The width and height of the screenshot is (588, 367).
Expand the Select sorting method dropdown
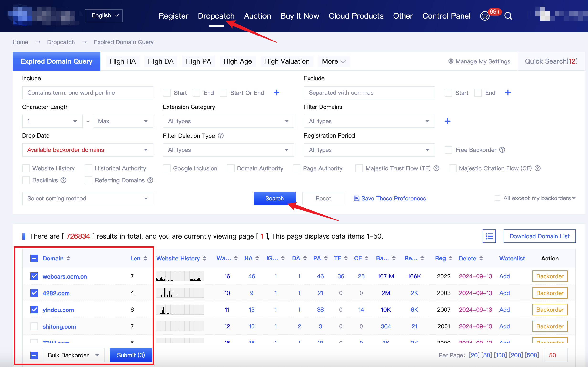pos(88,199)
